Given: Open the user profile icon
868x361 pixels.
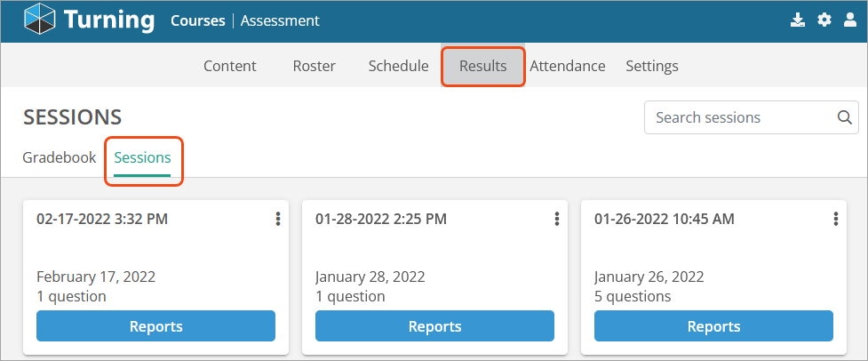Looking at the screenshot, I should click(849, 21).
